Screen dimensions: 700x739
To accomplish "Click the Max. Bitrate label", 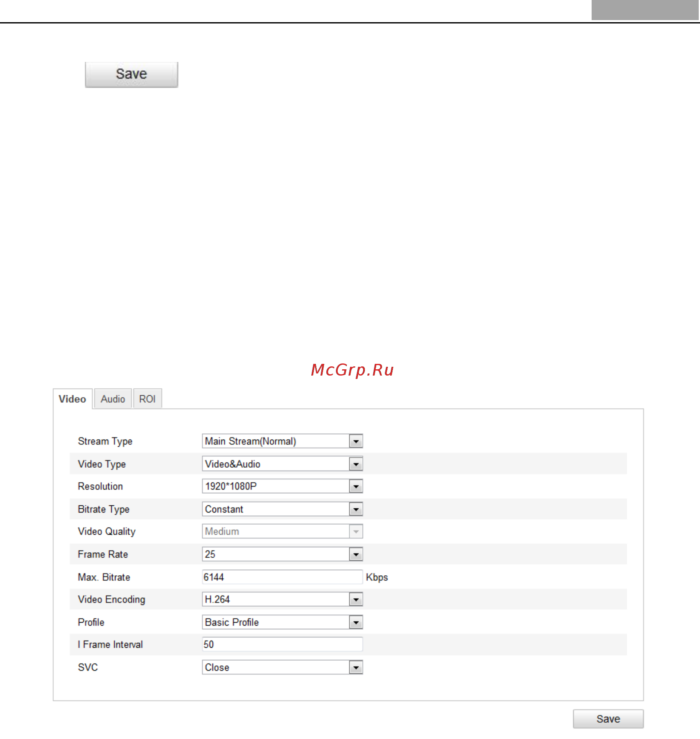I will point(104,577).
